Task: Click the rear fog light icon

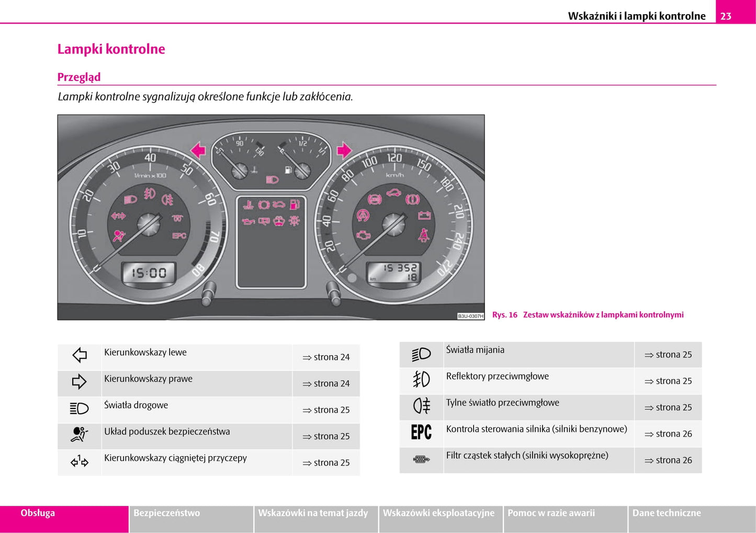Action: point(421,406)
